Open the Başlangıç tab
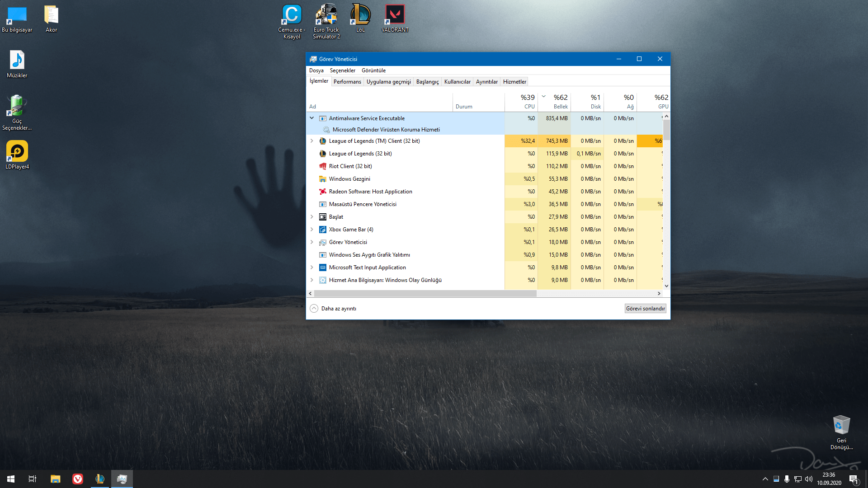Viewport: 868px width, 488px height. tap(427, 82)
